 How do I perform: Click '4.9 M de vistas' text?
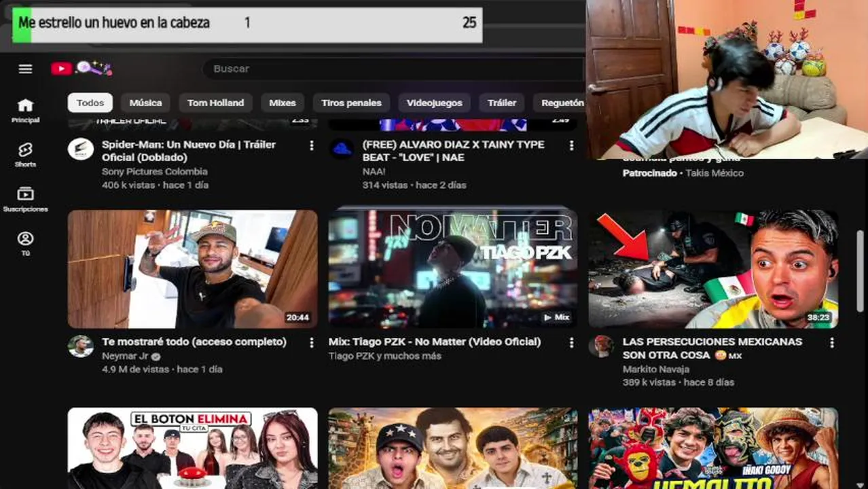[x=135, y=369]
